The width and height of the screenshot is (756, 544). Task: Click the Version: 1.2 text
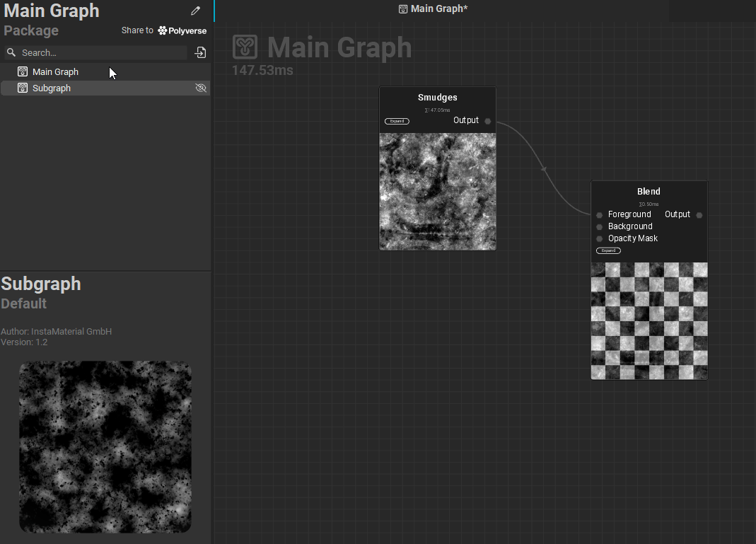point(24,342)
